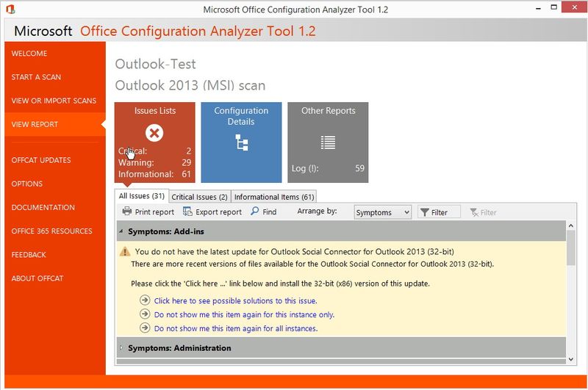Click the 'Configuration Details' tile title
This screenshot has width=588, height=390.
coord(241,116)
